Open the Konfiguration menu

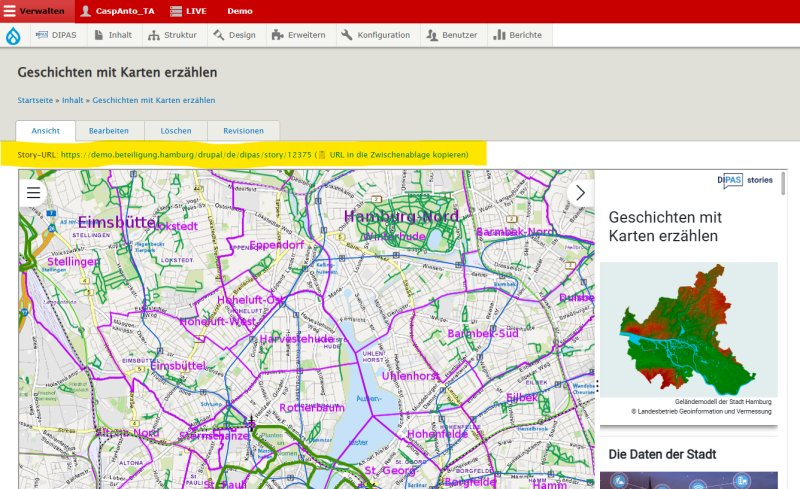click(376, 35)
